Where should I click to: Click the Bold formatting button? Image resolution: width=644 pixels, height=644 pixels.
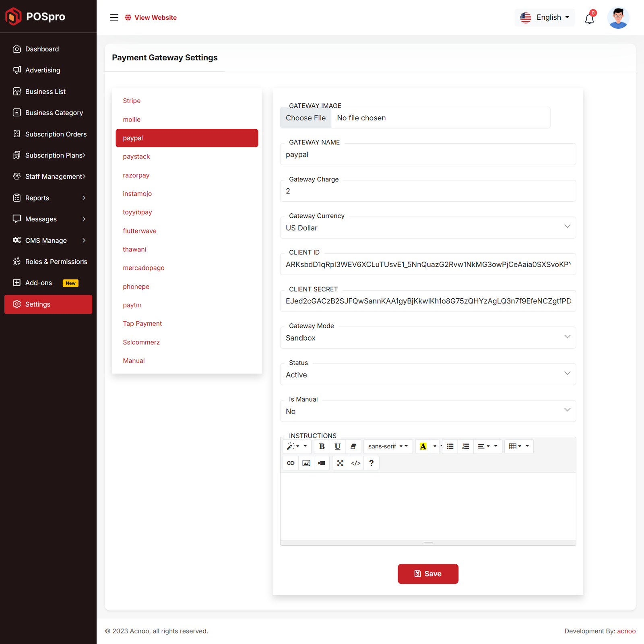(322, 446)
